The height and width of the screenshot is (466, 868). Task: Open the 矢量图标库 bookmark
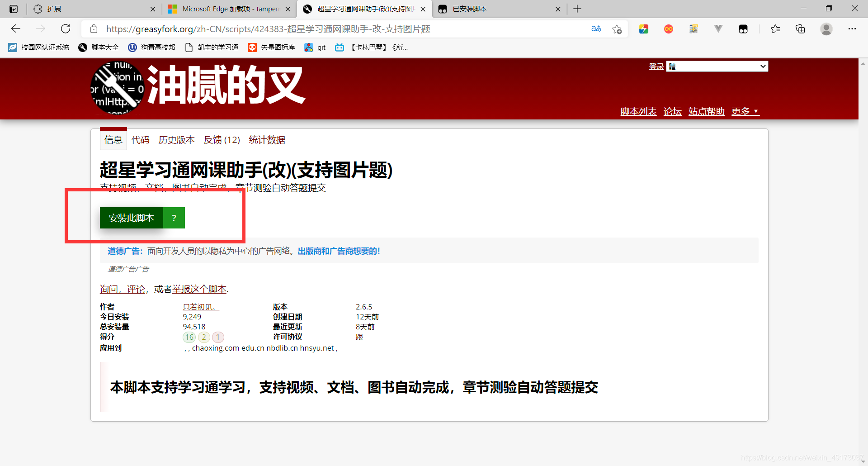click(271, 48)
